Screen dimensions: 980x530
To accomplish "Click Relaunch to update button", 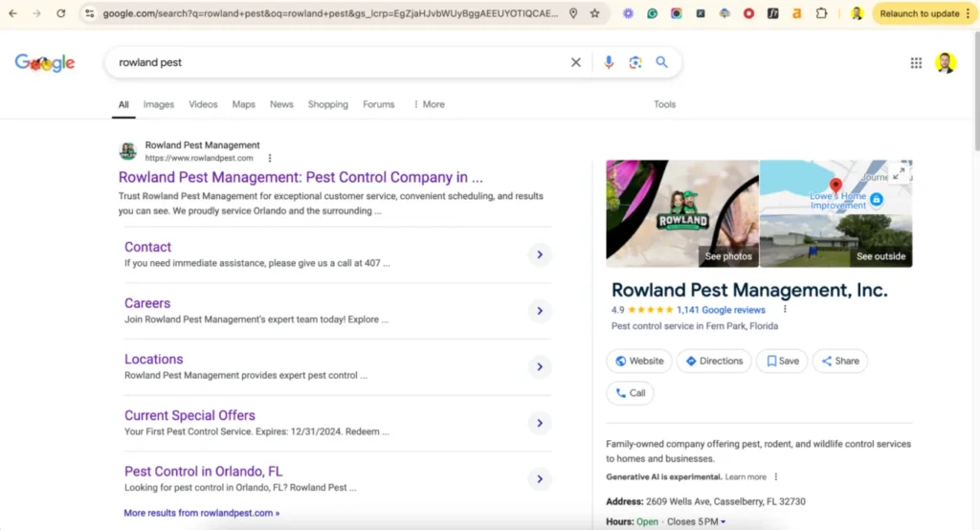I will [x=919, y=13].
